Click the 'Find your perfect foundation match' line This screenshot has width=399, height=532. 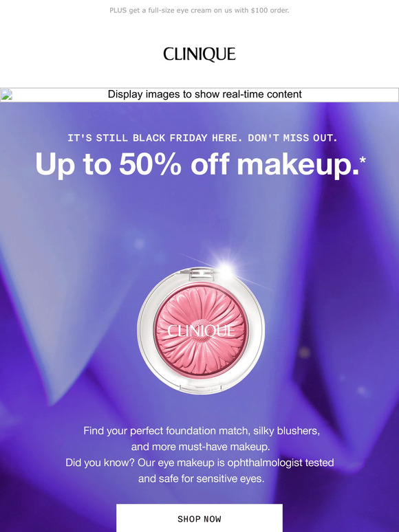[202, 431]
